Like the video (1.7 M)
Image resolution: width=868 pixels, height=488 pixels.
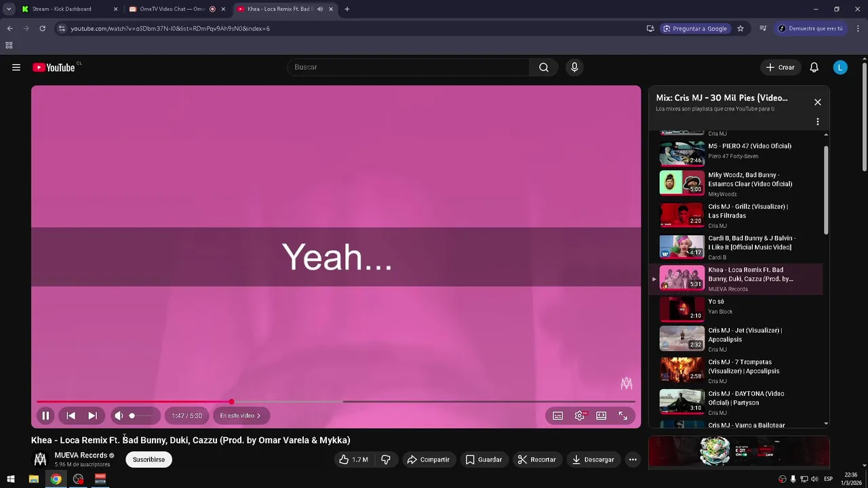pos(353,460)
